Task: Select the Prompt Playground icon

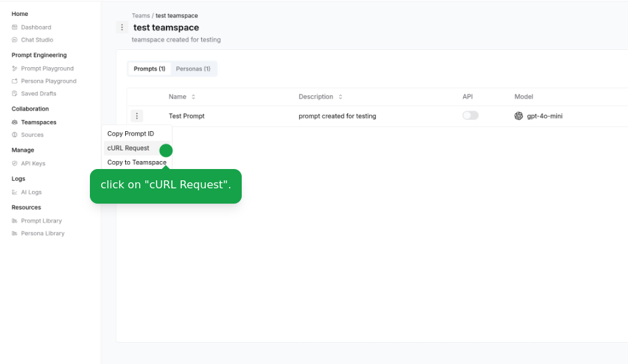Action: (x=15, y=69)
